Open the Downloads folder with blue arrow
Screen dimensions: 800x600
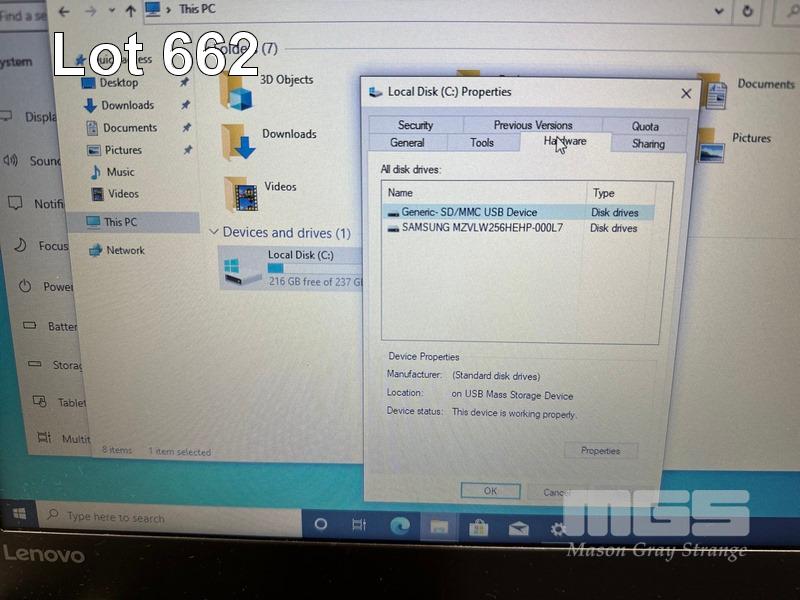pyautogui.click(x=238, y=143)
